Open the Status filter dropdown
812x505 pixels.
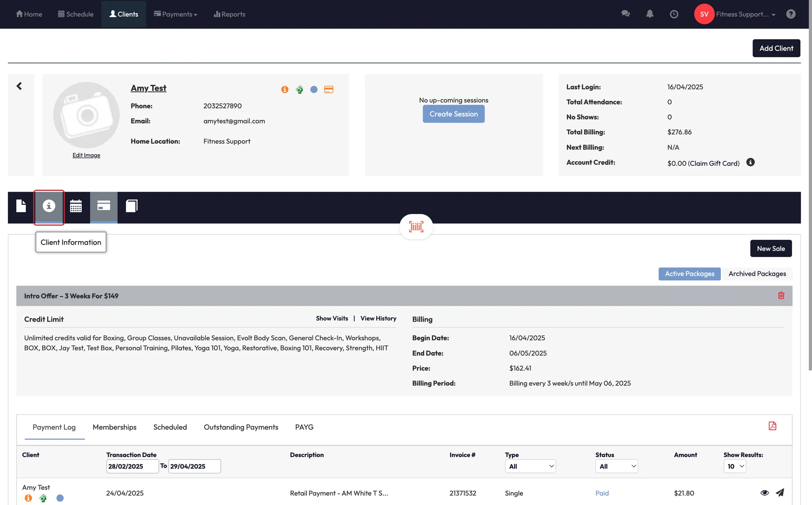[617, 466]
